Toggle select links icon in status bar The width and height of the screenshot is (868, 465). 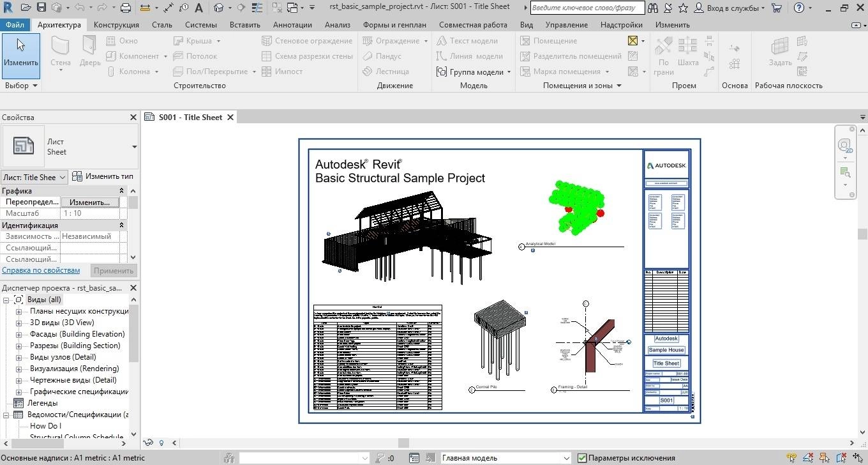[791, 457]
